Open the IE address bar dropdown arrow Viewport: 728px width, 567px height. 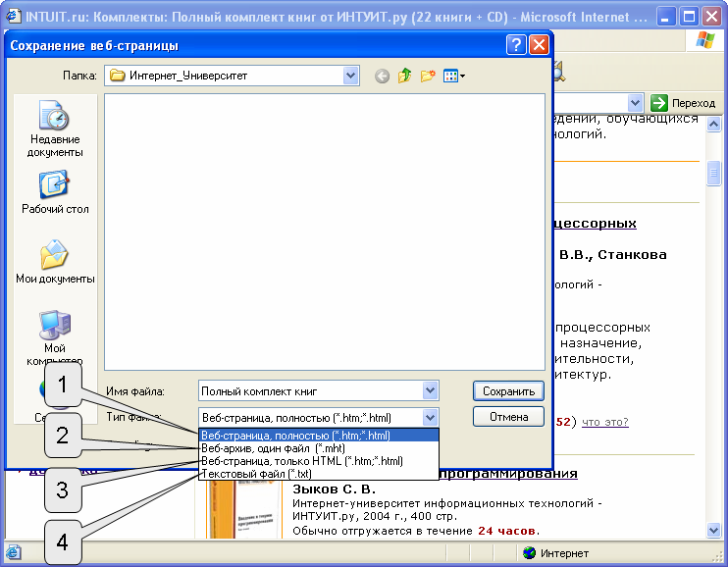[x=635, y=103]
